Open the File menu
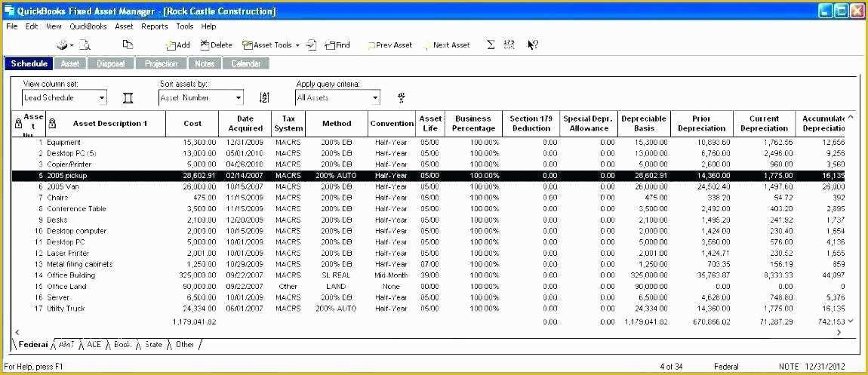The image size is (868, 375). coord(11,26)
